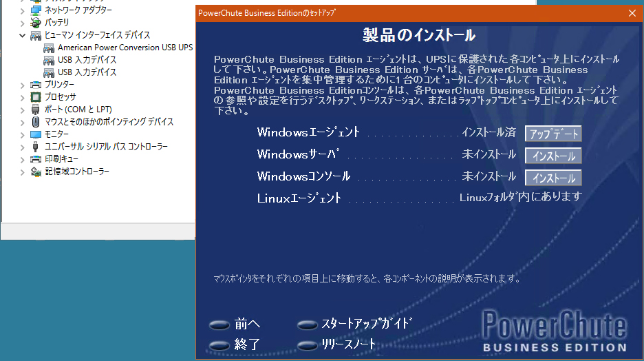Select the ネットワーク アダプター tree label

tap(78, 10)
